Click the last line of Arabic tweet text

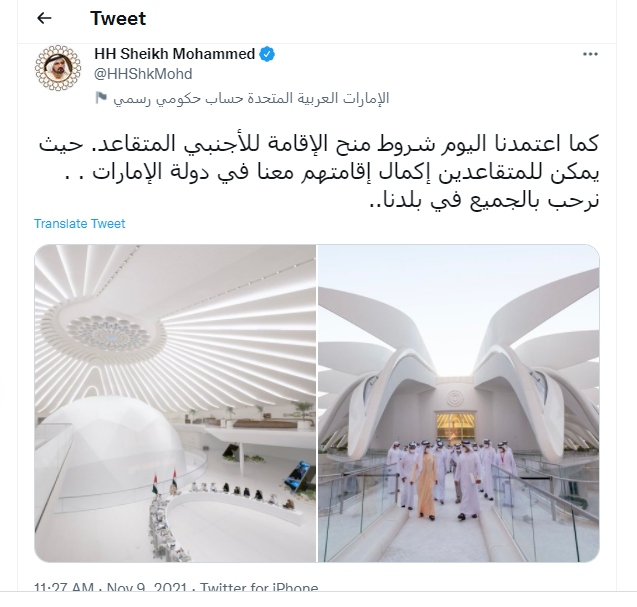coord(484,200)
